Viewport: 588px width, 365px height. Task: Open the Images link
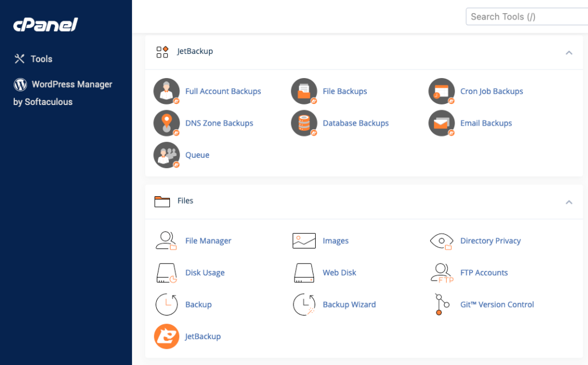pos(335,240)
